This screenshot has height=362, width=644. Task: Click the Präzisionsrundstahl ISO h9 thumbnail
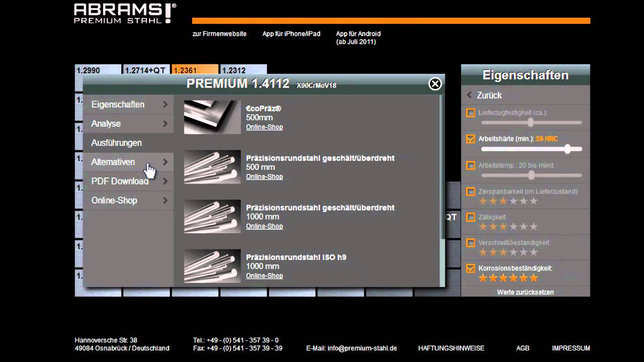click(x=212, y=266)
